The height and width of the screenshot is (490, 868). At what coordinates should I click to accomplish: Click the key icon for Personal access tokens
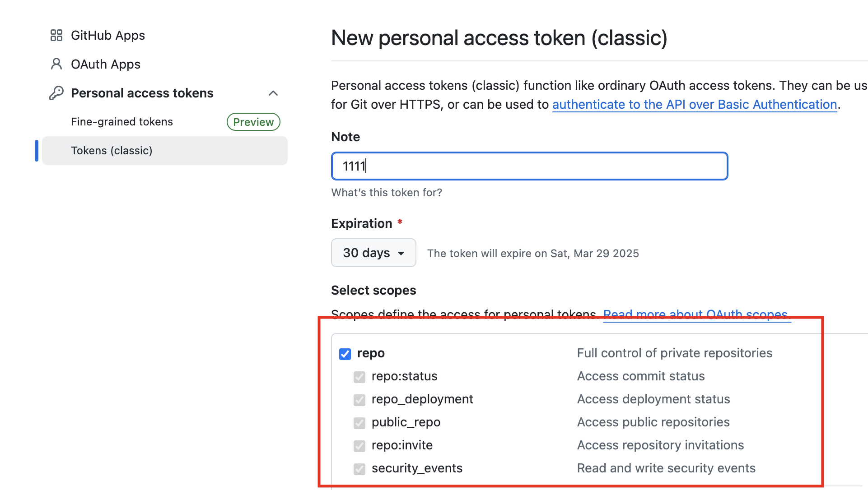click(56, 93)
